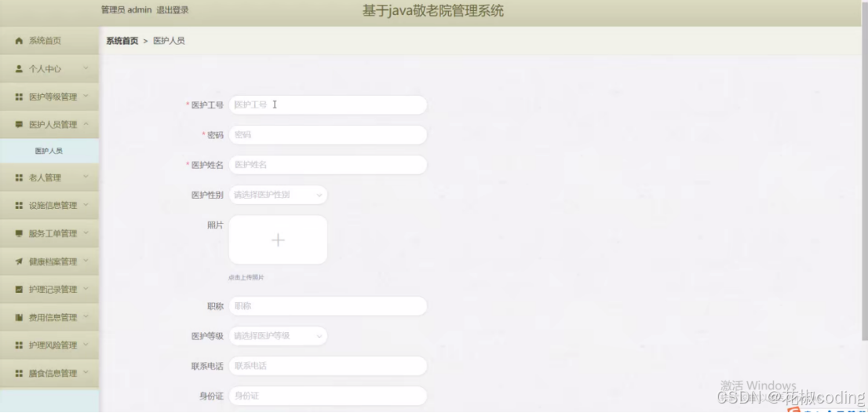Focus the 职称 input field
Viewport: 868px width, 413px height.
click(x=328, y=305)
